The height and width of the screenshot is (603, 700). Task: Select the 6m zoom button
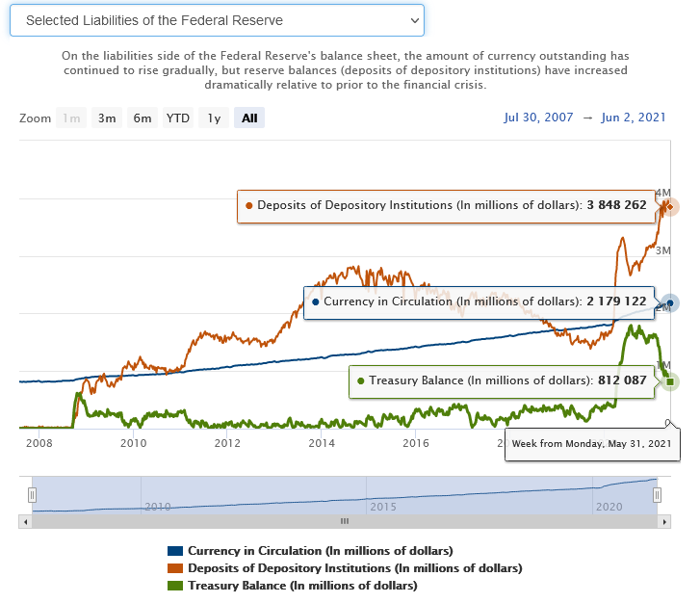[x=143, y=118]
